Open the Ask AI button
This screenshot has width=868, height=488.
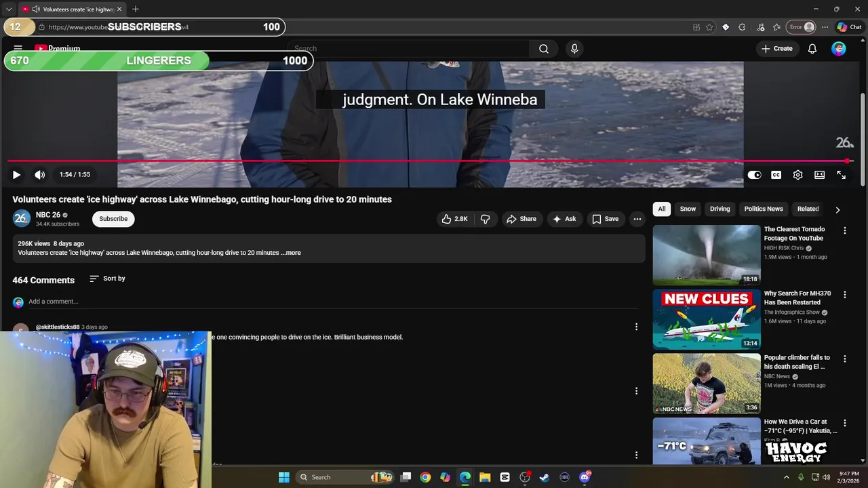pyautogui.click(x=564, y=219)
